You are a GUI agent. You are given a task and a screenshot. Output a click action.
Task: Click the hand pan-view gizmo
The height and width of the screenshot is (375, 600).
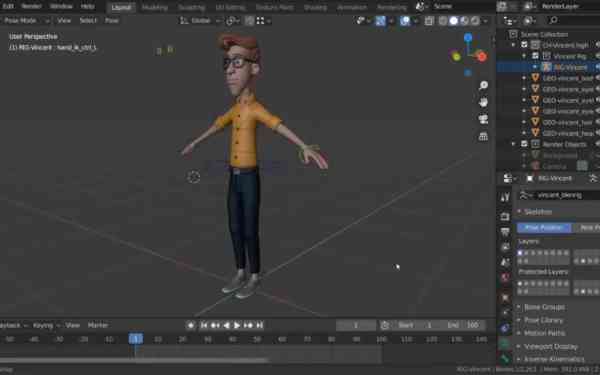point(483,102)
